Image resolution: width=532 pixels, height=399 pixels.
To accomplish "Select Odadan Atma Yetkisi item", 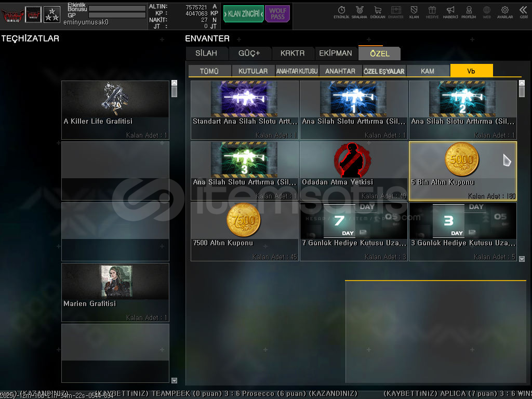I will 353,170.
